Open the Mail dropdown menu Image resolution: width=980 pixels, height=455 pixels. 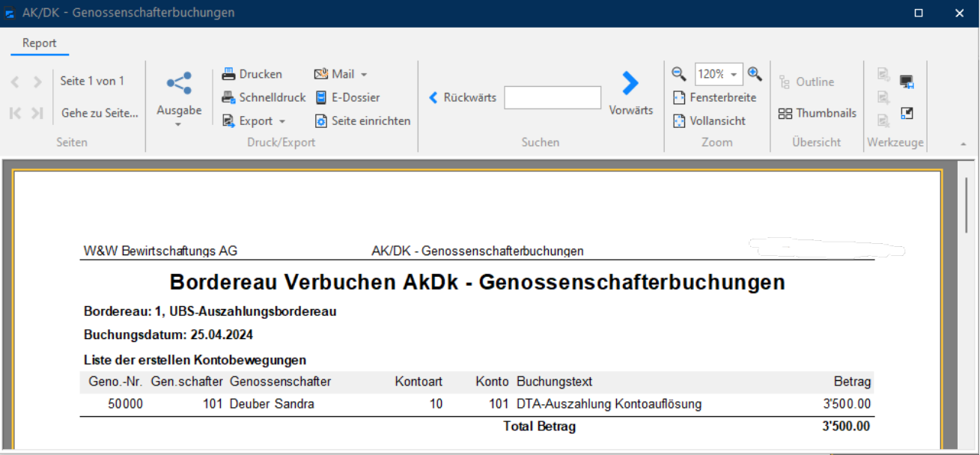(x=341, y=74)
